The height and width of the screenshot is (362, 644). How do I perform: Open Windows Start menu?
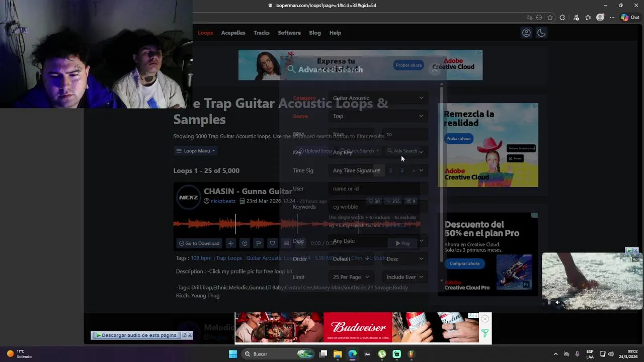(x=232, y=354)
